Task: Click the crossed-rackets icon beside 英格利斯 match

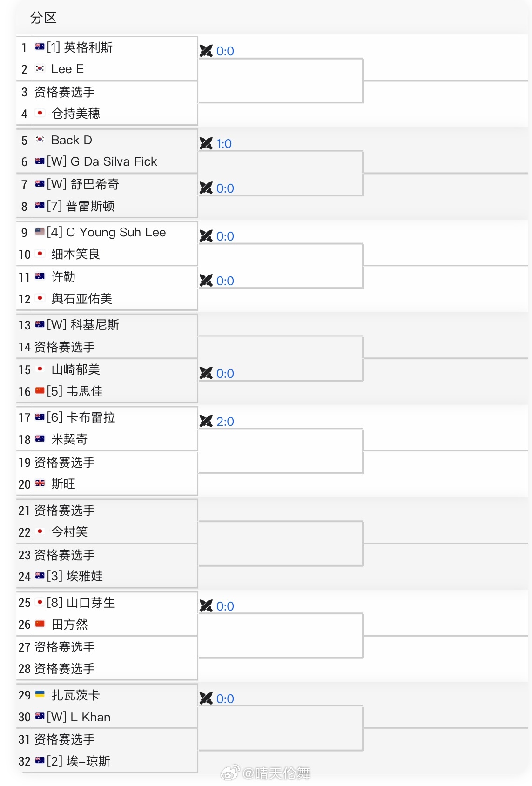Action: click(206, 51)
